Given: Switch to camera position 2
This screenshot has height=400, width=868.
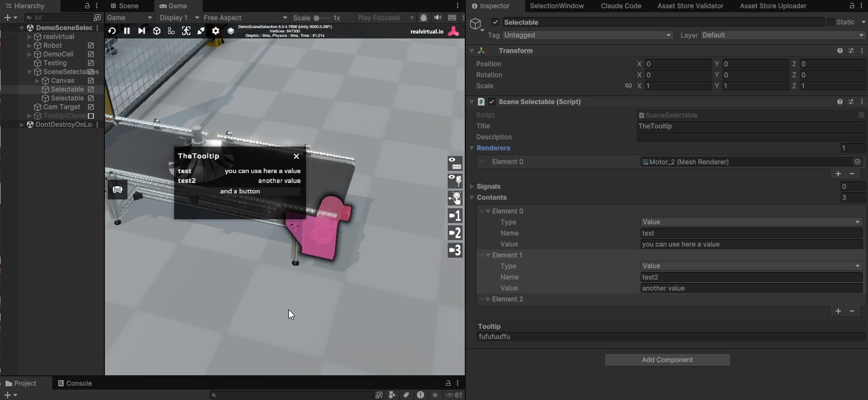Looking at the screenshot, I should click(x=455, y=233).
